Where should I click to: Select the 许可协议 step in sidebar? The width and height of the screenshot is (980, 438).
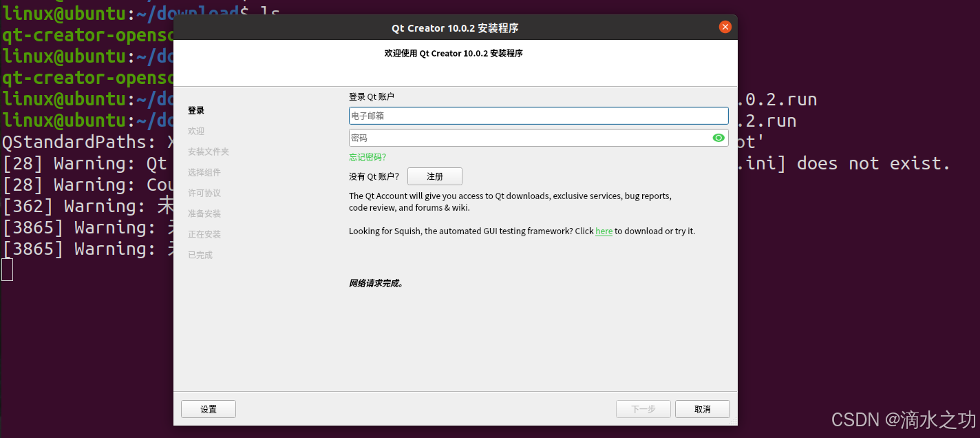[x=204, y=193]
